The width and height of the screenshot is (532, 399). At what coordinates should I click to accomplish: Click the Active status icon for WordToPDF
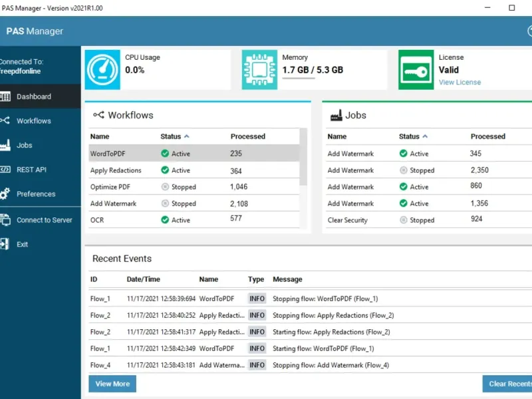pyautogui.click(x=165, y=154)
